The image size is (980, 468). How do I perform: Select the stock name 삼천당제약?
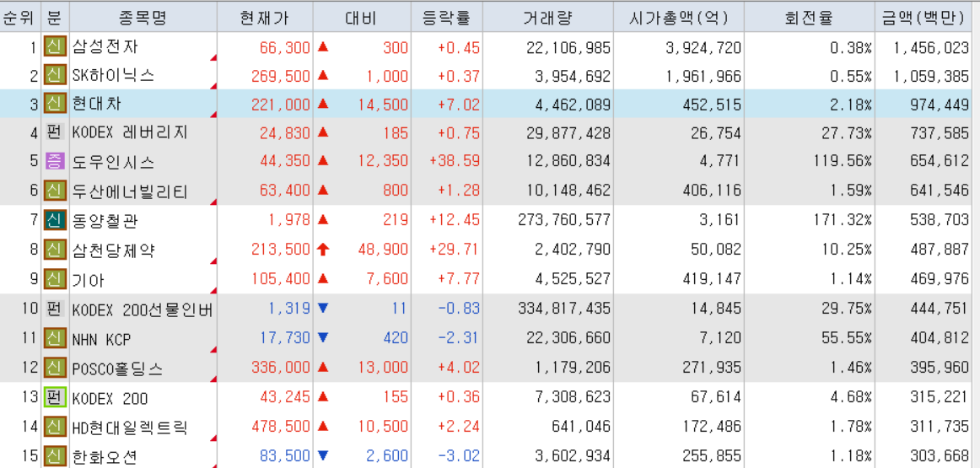(x=113, y=250)
